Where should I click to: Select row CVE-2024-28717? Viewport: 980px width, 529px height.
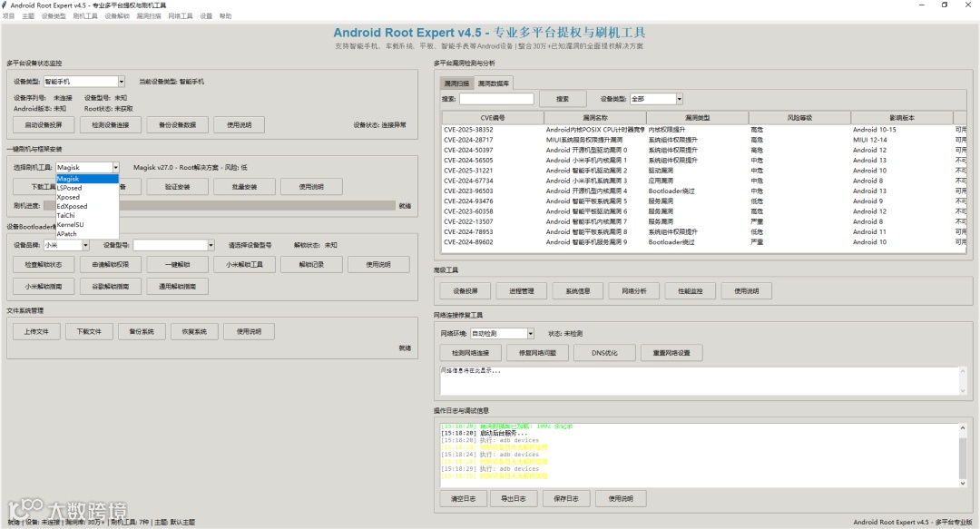[704, 140]
